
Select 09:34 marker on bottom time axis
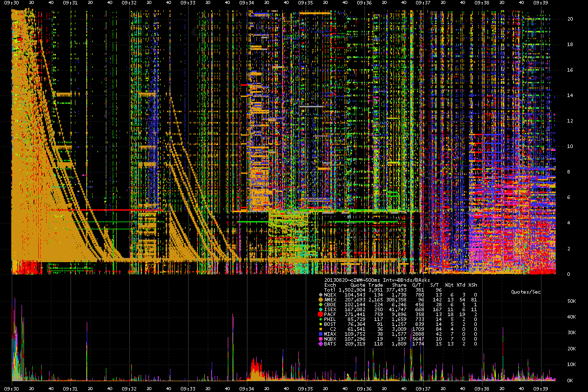pyautogui.click(x=247, y=389)
